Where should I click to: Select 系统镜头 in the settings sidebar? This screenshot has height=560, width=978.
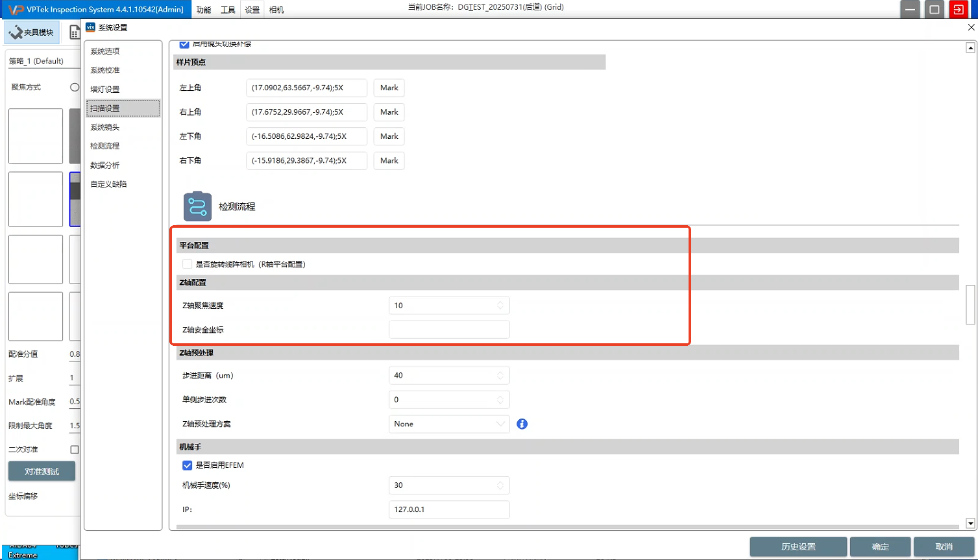105,127
